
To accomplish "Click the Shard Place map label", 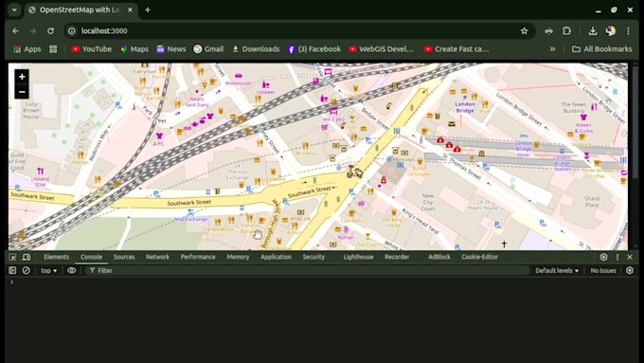I will (592, 202).
